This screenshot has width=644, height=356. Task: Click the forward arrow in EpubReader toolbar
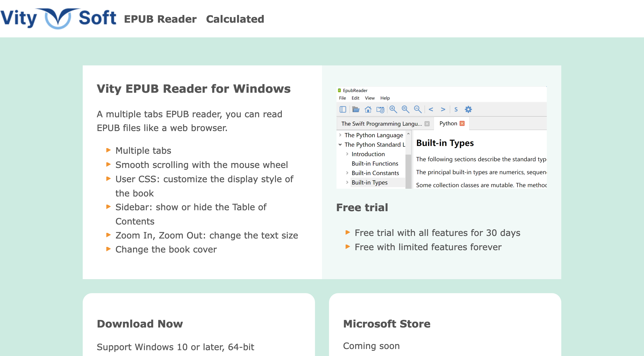tap(443, 110)
